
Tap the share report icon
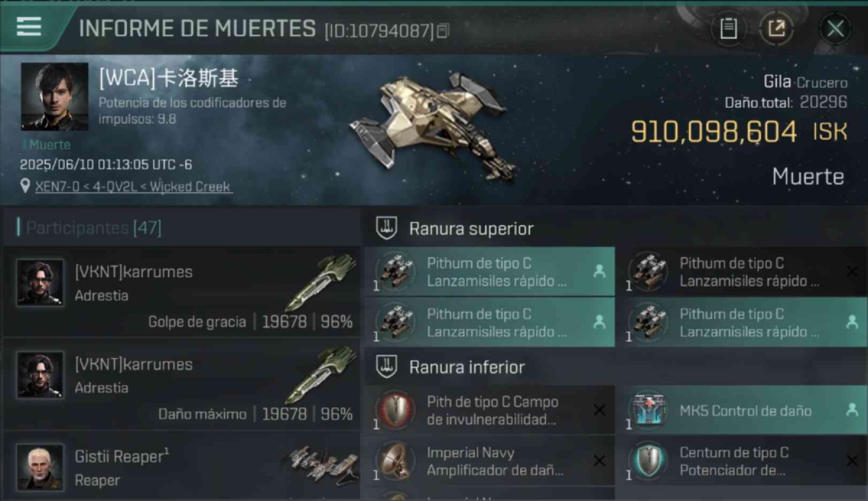coord(777,29)
